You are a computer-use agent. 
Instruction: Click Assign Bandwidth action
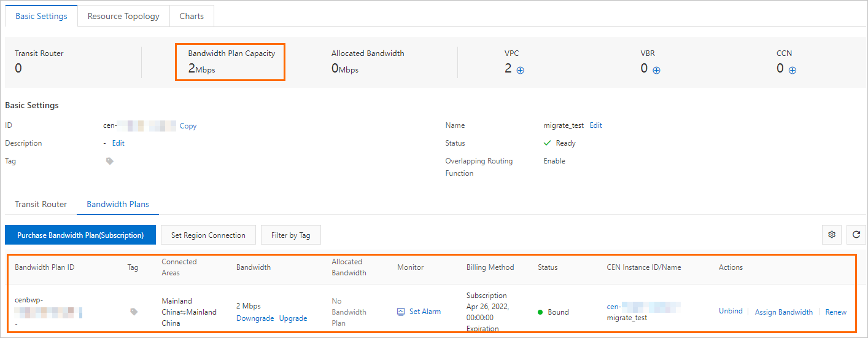[784, 312]
